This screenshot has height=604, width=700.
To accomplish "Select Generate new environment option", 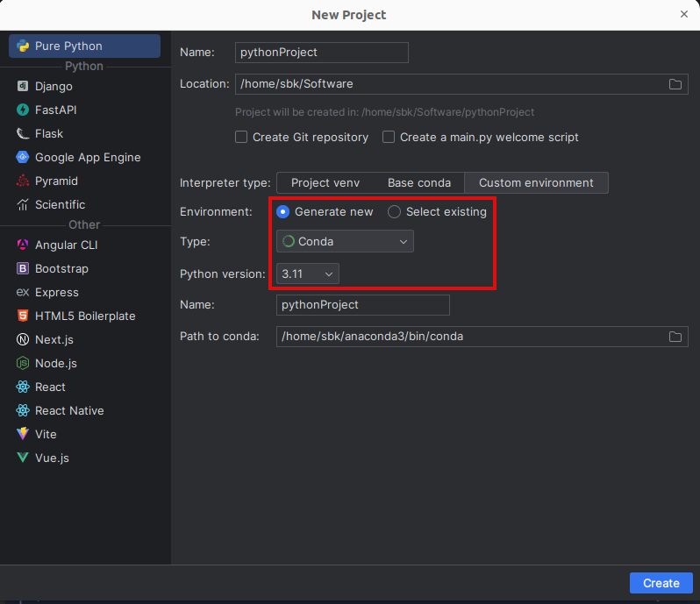I will (283, 212).
